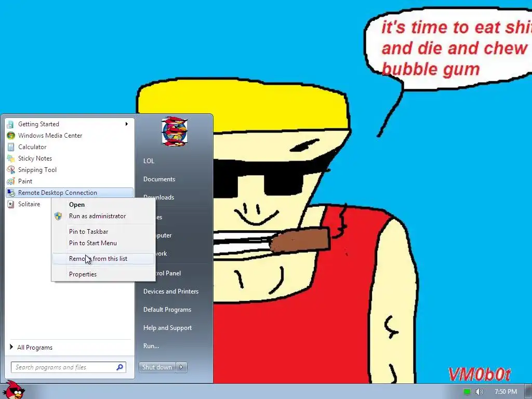Click the user account picture
532x399 pixels.
pos(175,131)
